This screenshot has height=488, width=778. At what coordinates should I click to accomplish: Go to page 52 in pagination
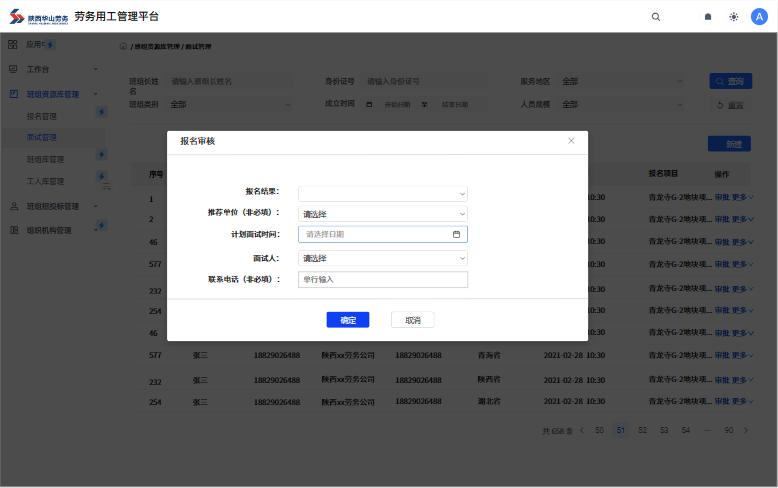(642, 430)
